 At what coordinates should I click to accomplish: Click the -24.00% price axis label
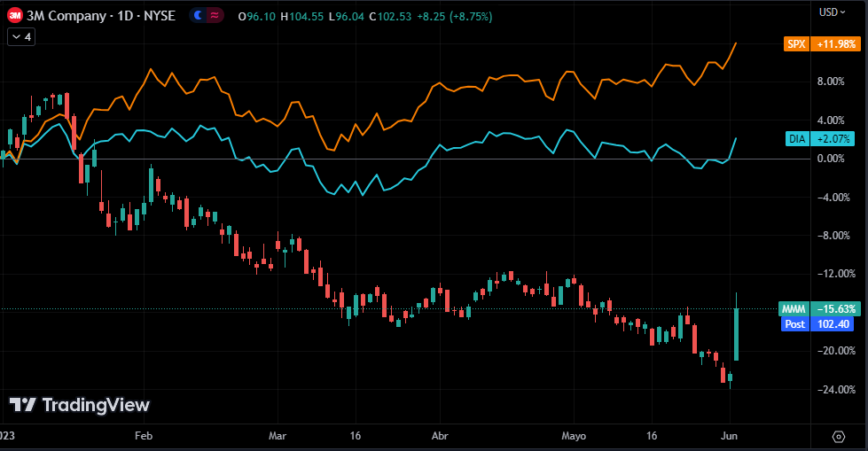tap(836, 389)
